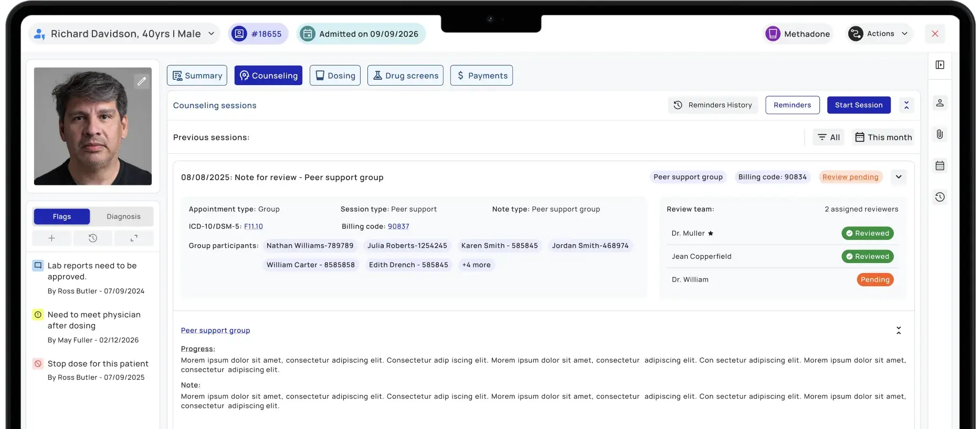
Task: Open Reminders History
Action: [x=713, y=105]
